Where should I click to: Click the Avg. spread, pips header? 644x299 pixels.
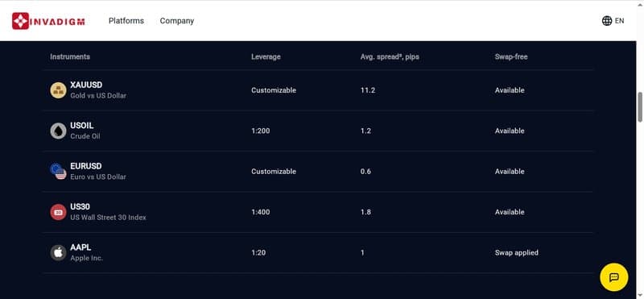point(390,56)
